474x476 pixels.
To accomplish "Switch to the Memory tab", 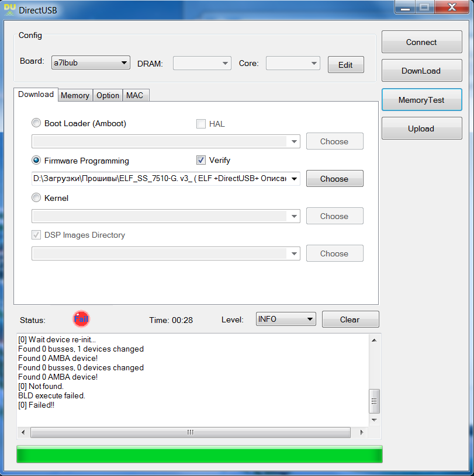I will point(75,95).
